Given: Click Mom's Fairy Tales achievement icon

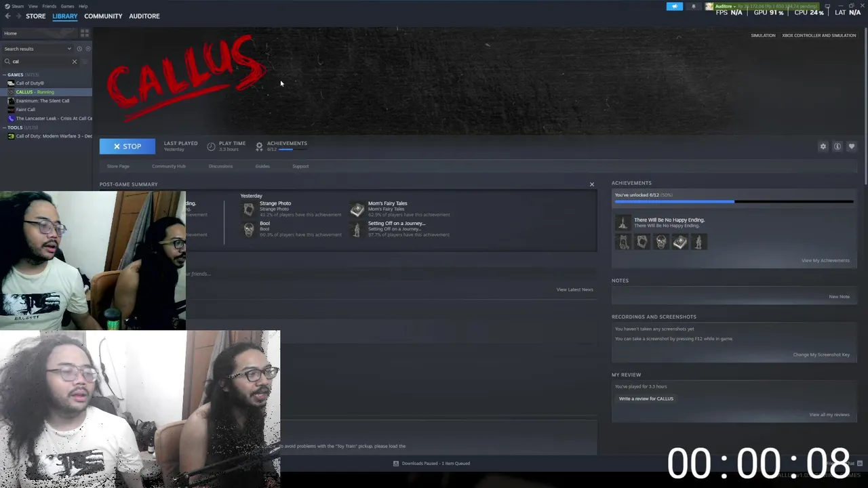Looking at the screenshot, I should [x=357, y=209].
